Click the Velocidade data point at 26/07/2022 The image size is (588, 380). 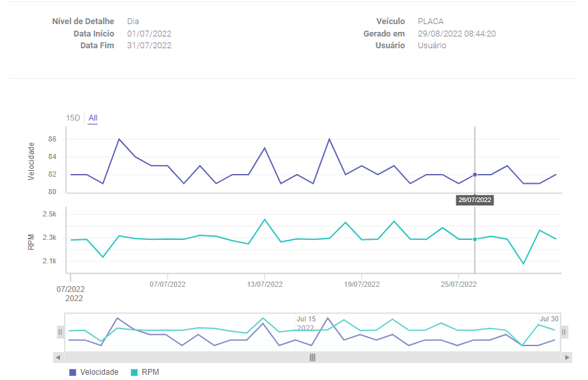pos(475,175)
